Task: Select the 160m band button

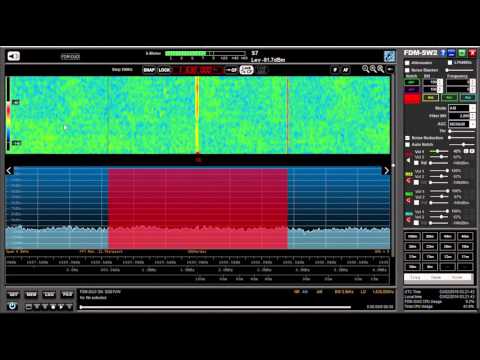Action: (x=413, y=236)
